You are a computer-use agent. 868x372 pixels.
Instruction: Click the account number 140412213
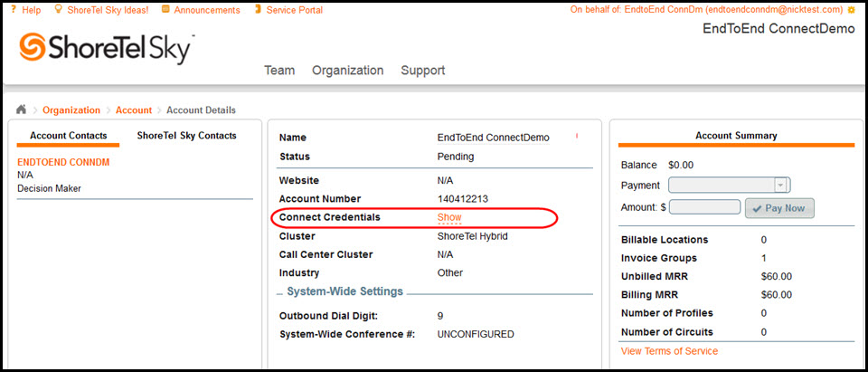pos(463,198)
